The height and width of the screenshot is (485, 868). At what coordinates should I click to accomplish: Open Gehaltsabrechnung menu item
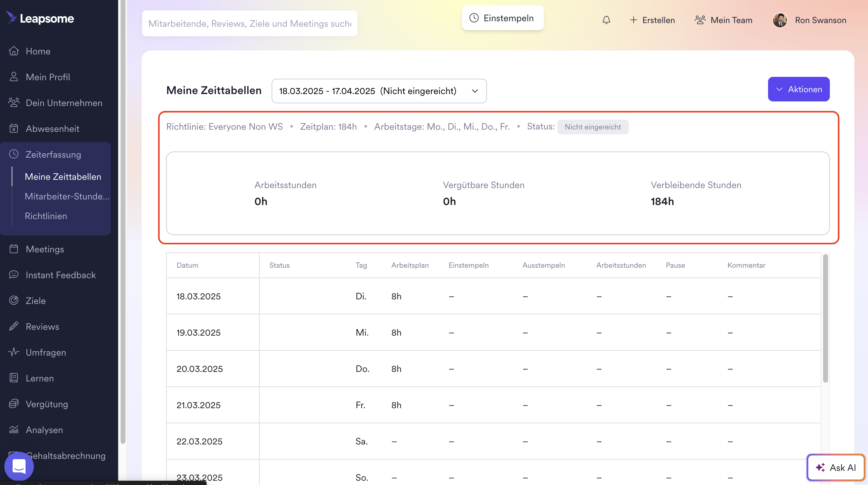(66, 455)
